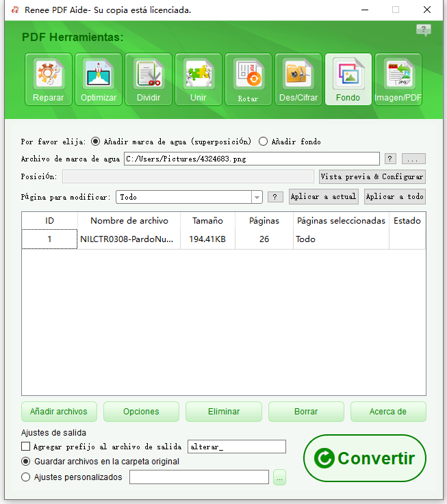Click the watermark file path field
447x504 pixels.
click(252, 159)
